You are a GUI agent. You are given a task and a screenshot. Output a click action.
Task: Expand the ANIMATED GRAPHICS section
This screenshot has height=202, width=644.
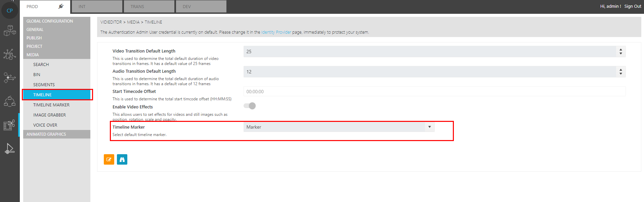(46, 134)
